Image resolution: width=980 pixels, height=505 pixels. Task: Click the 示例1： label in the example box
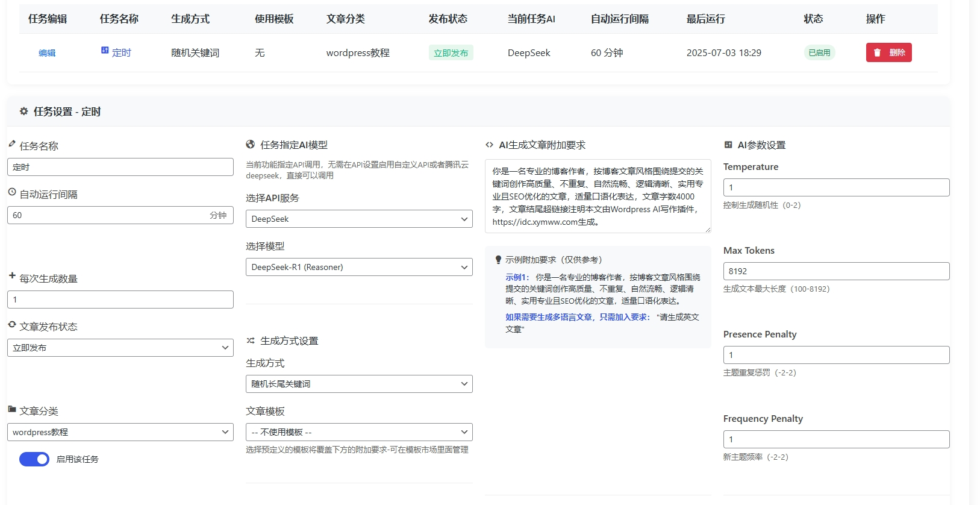[517, 277]
